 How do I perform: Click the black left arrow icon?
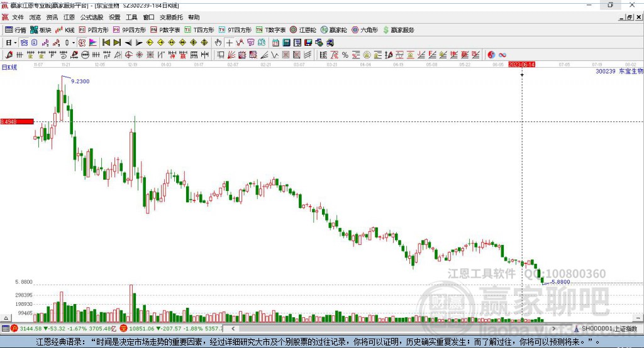click(128, 43)
